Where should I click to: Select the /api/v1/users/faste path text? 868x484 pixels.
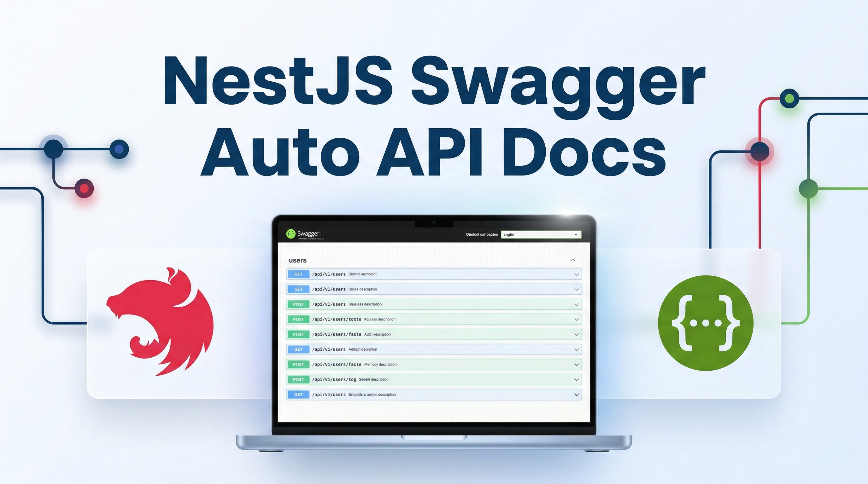click(x=337, y=334)
